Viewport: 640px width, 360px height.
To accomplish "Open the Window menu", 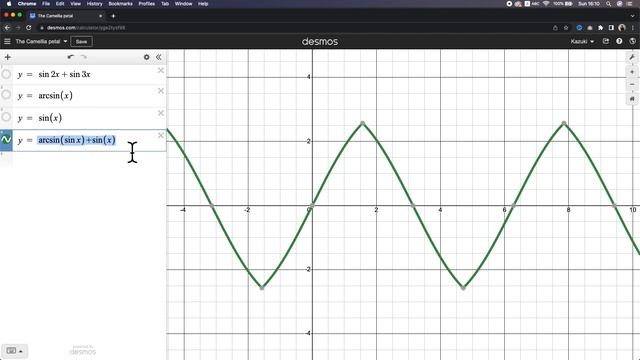I will (183, 4).
